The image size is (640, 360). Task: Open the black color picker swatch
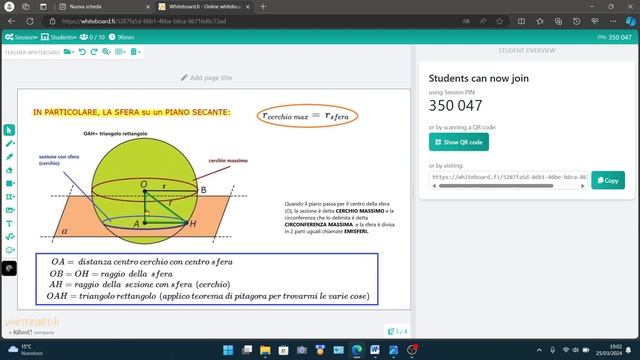tap(9, 268)
